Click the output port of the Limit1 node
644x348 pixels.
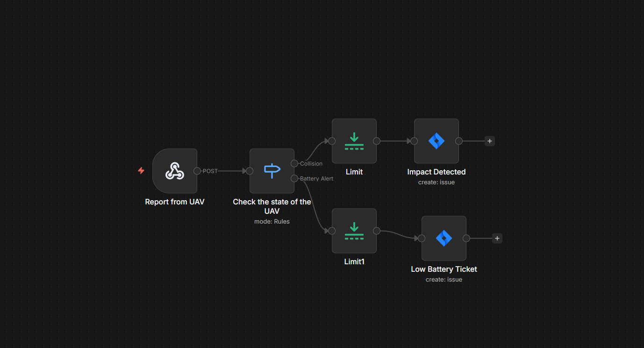coord(377,231)
